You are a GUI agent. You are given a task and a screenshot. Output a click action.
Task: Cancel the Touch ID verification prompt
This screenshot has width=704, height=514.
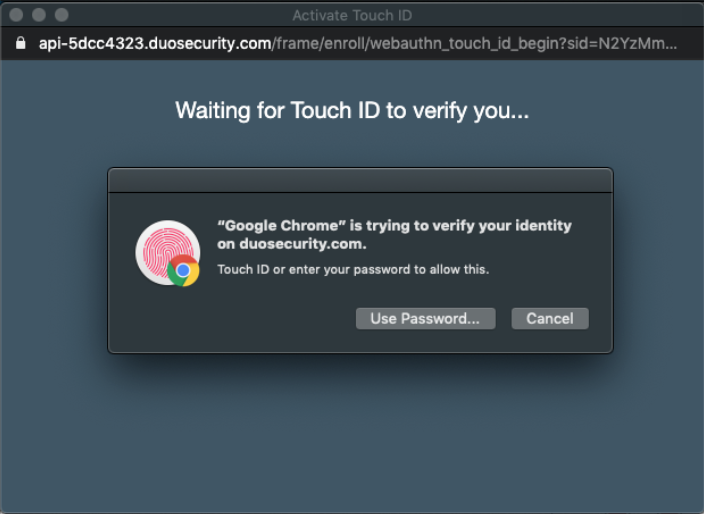click(x=550, y=318)
